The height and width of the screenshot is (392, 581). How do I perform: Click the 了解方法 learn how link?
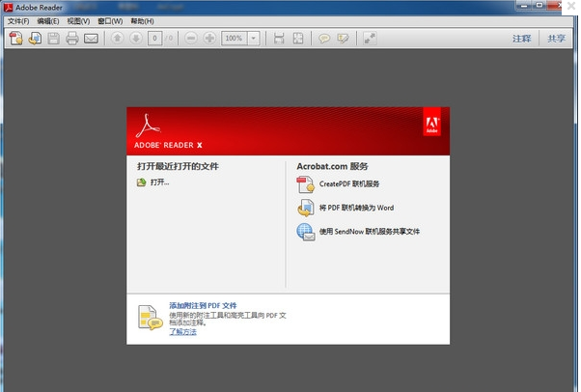[x=182, y=331]
